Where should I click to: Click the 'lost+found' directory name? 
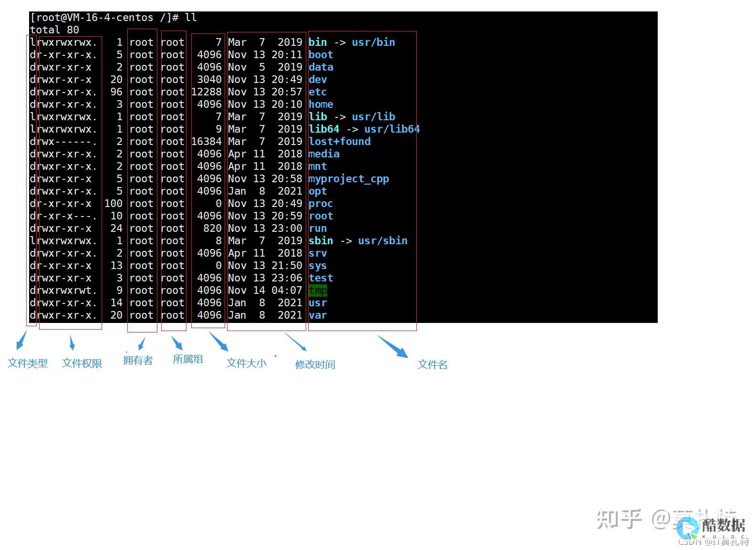(x=340, y=142)
